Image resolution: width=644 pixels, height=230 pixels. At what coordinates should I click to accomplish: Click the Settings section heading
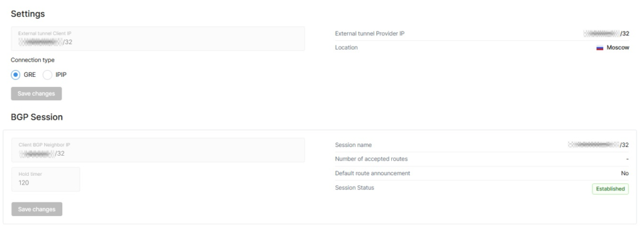(28, 14)
